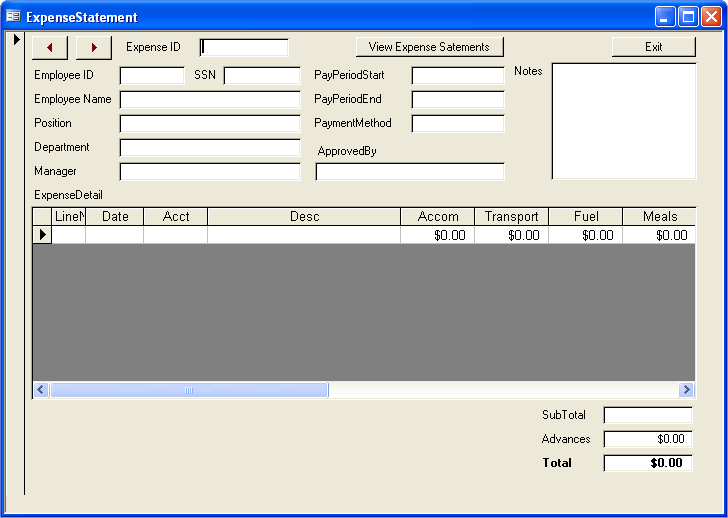Image resolution: width=728 pixels, height=518 pixels.
Task: Click the form icon in the title bar
Action: (13, 17)
